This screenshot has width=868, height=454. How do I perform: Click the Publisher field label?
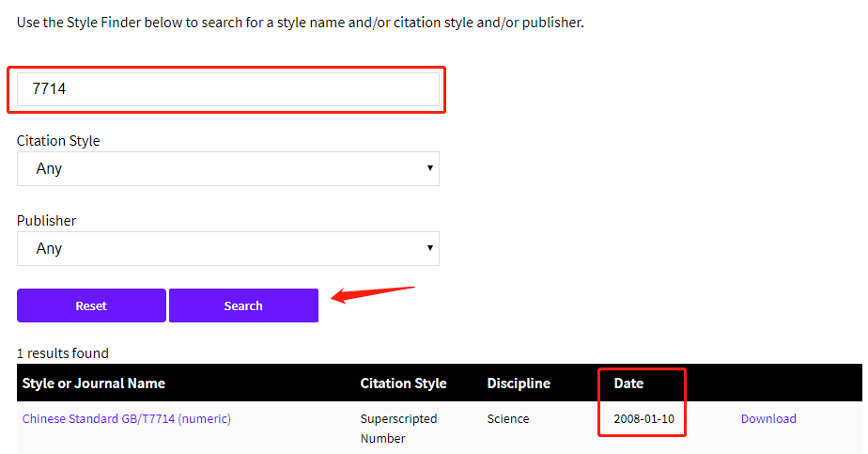pyautogui.click(x=47, y=221)
